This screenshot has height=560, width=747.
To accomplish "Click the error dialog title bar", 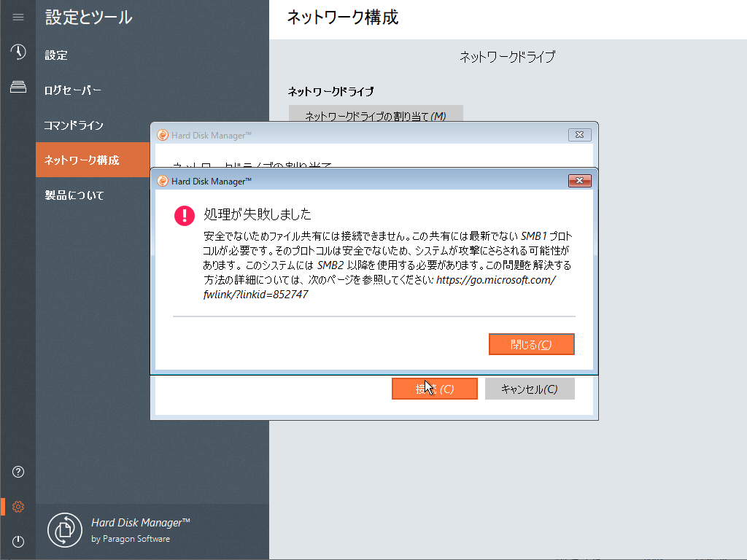I will click(x=365, y=181).
